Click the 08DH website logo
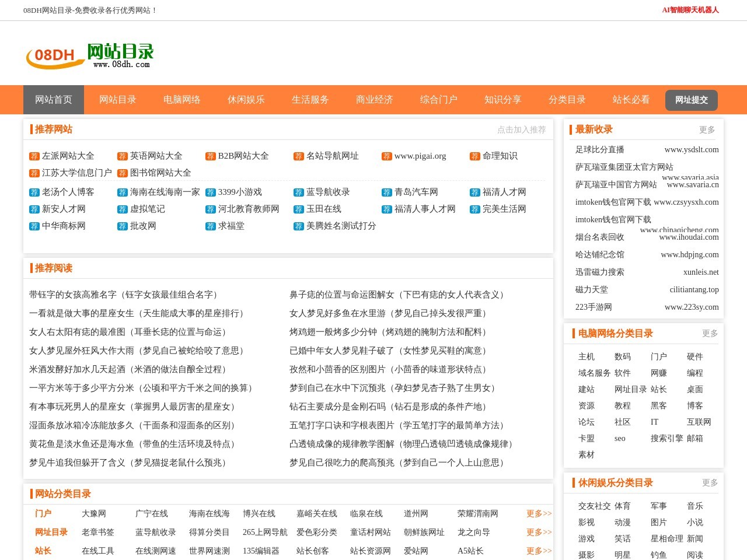 (89, 55)
